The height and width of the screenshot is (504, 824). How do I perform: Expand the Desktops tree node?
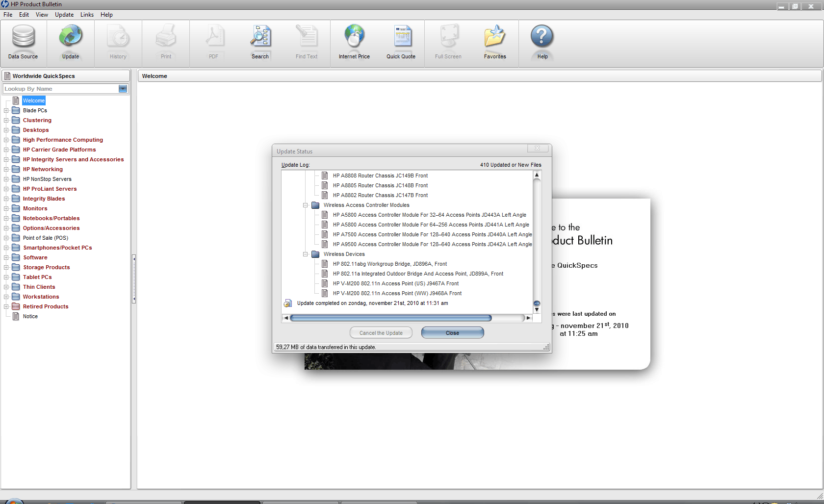tap(6, 130)
